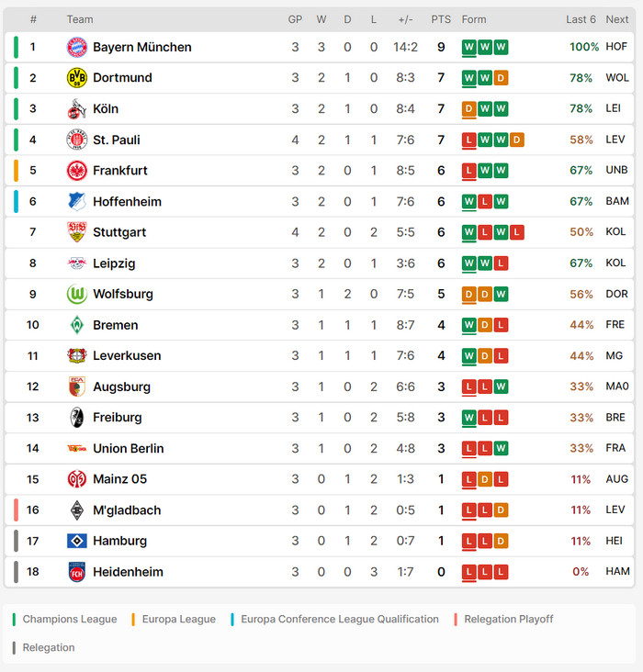Click Leipzig's loss form badge
The height and width of the screenshot is (672, 643).
click(x=501, y=263)
